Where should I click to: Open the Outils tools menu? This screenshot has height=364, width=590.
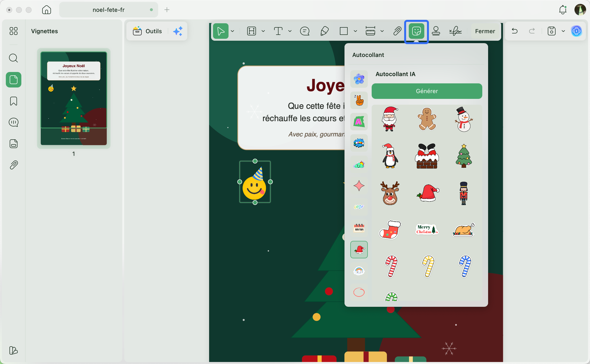[147, 31]
